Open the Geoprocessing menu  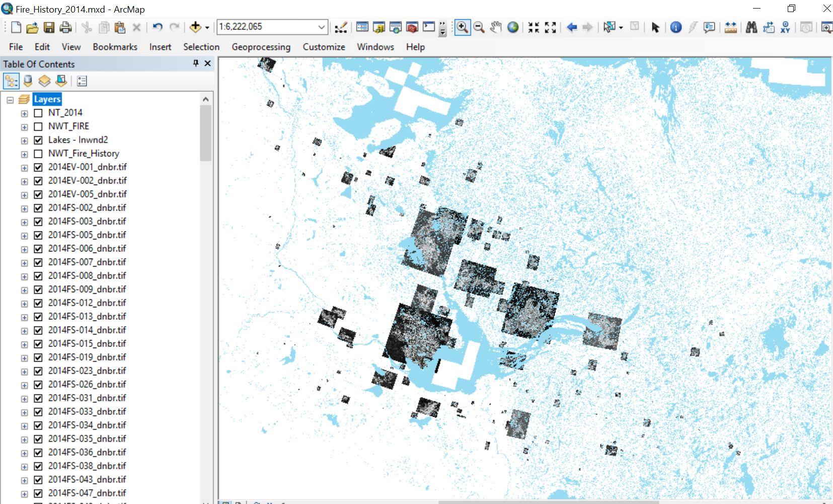click(261, 47)
